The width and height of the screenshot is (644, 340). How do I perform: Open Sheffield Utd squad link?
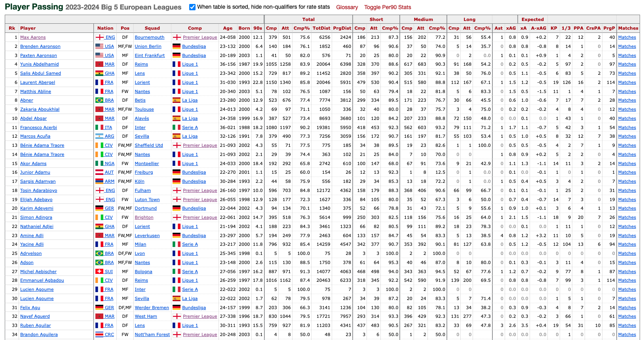point(149,145)
